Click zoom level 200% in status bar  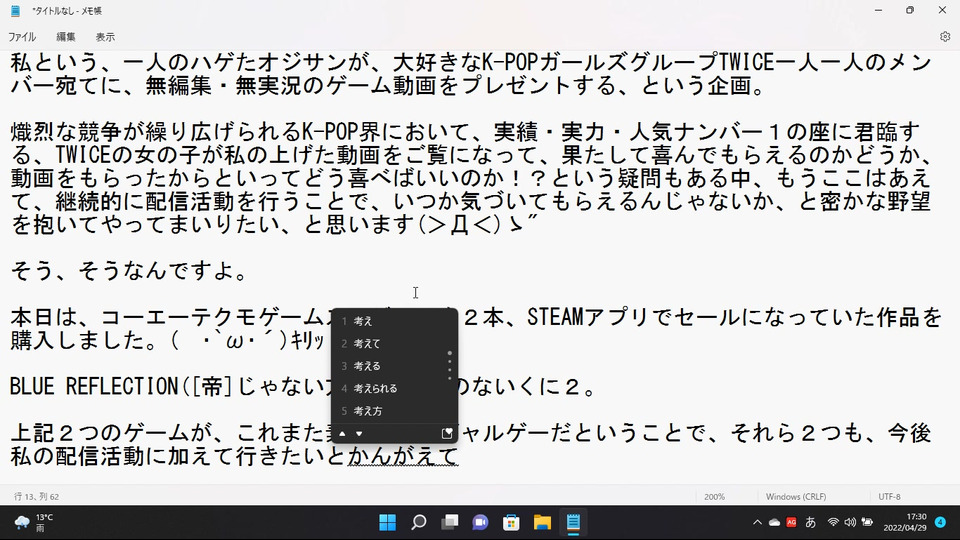point(714,497)
